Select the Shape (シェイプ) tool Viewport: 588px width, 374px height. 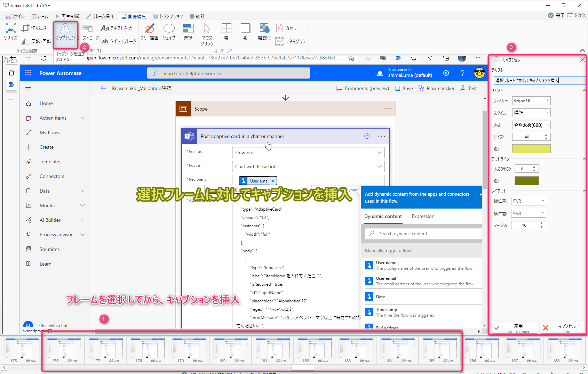pos(169,32)
